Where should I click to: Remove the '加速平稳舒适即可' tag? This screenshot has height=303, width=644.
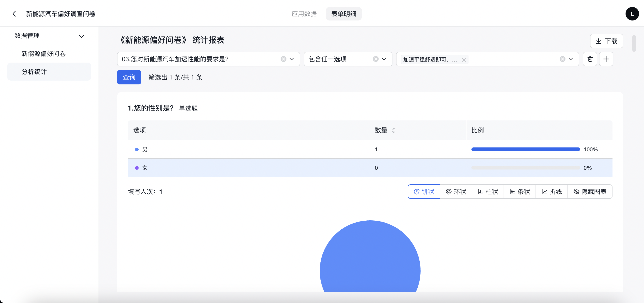[464, 60]
